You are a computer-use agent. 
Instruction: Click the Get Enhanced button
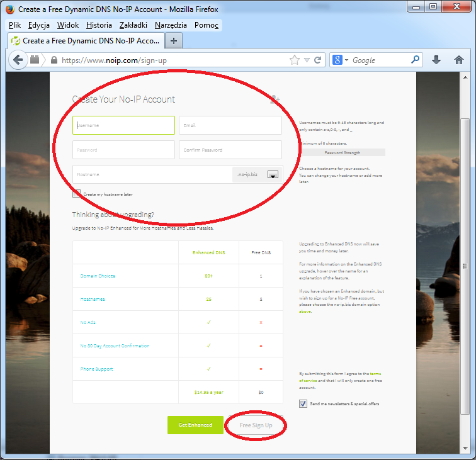pyautogui.click(x=195, y=425)
